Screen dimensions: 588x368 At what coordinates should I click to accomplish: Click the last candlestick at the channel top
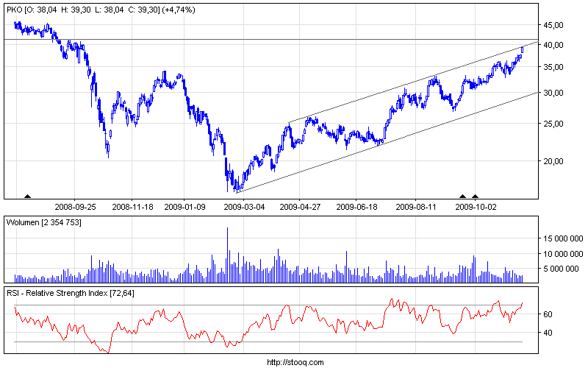pyautogui.click(x=522, y=50)
